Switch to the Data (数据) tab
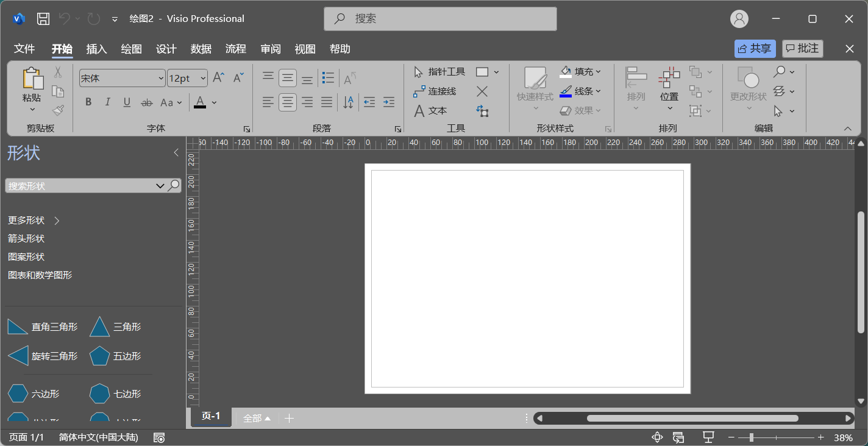 click(201, 49)
